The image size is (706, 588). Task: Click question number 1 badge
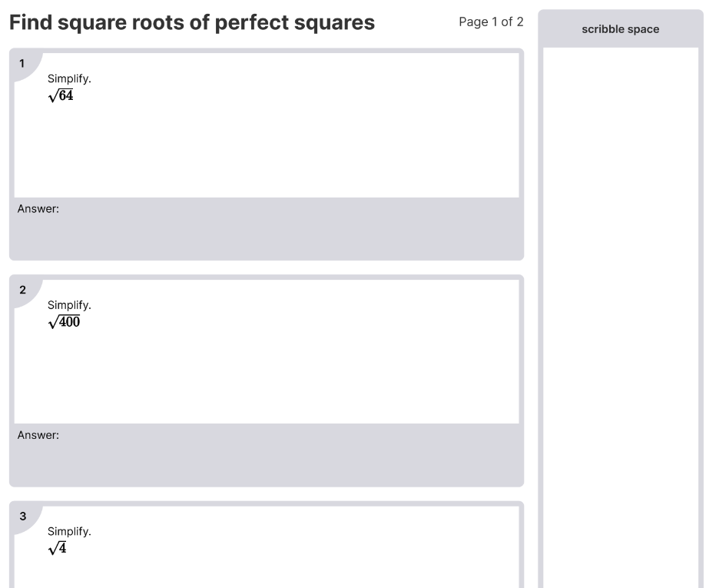[22, 63]
